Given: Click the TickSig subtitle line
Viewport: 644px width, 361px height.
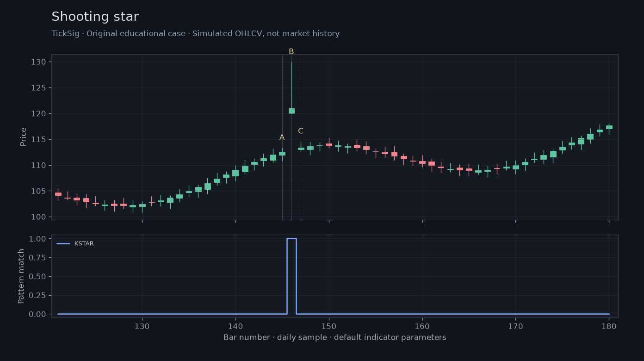Looking at the screenshot, I should [x=195, y=34].
